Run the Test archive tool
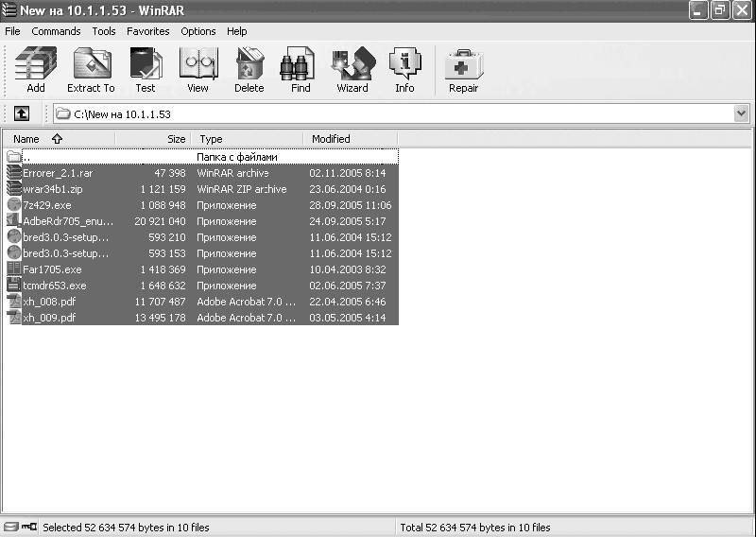 (145, 70)
